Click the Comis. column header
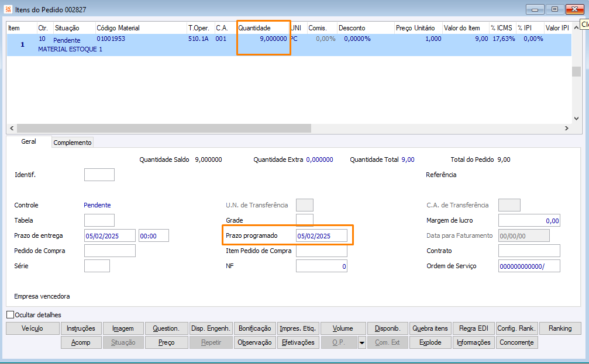 click(x=322, y=28)
